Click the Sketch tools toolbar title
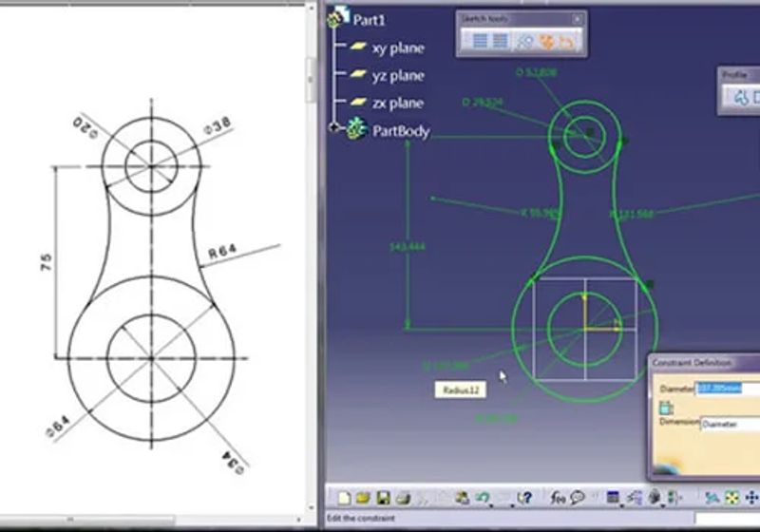760x532 pixels. 484,19
